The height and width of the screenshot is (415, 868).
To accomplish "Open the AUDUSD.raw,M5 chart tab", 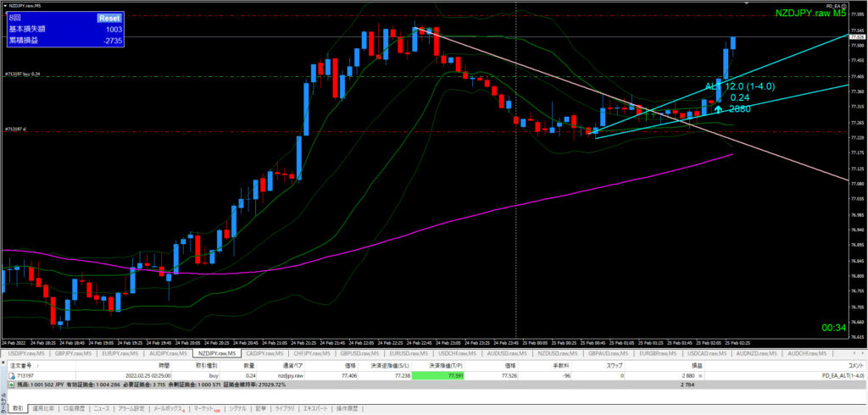I will 507,353.
